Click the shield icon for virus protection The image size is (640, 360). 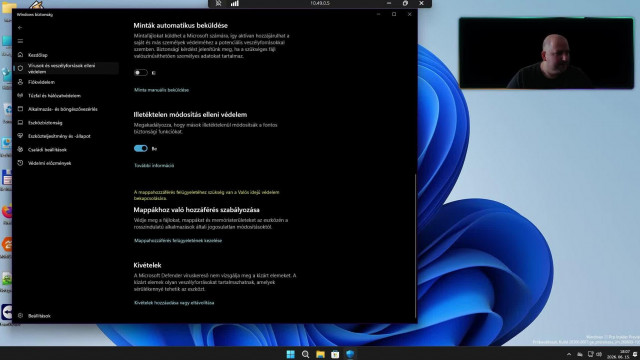(x=20, y=68)
